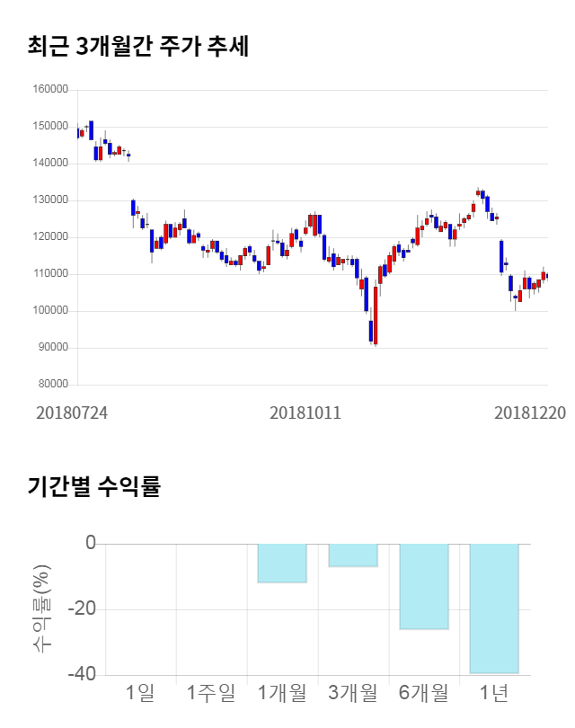The width and height of the screenshot is (575, 728).
Task: Click the 3개월 x-axis label text
Action: click(x=352, y=692)
